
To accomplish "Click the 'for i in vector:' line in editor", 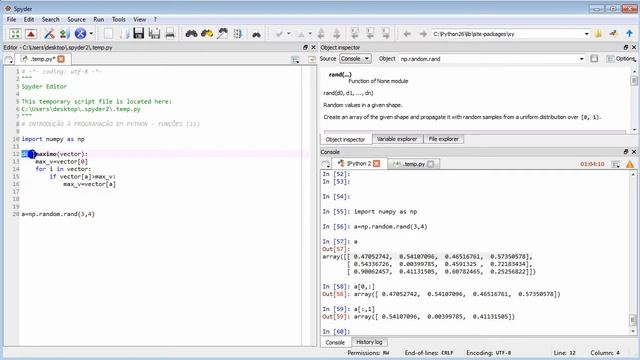I will point(63,169).
